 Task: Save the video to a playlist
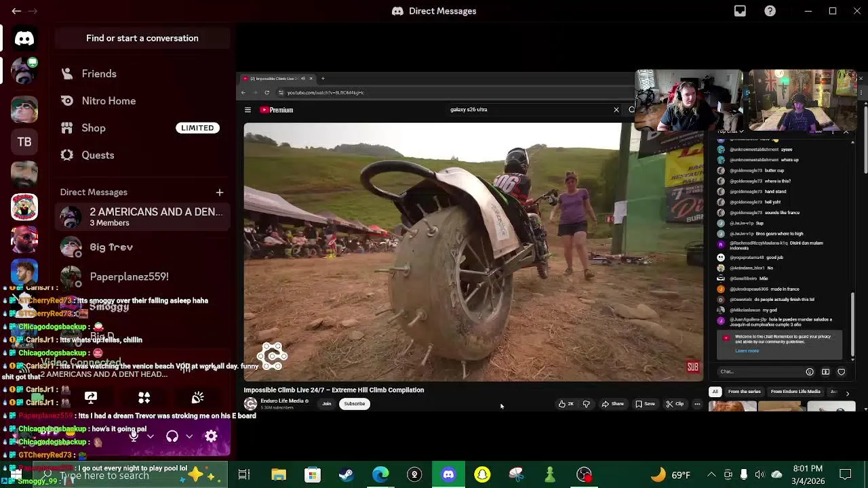click(x=645, y=404)
